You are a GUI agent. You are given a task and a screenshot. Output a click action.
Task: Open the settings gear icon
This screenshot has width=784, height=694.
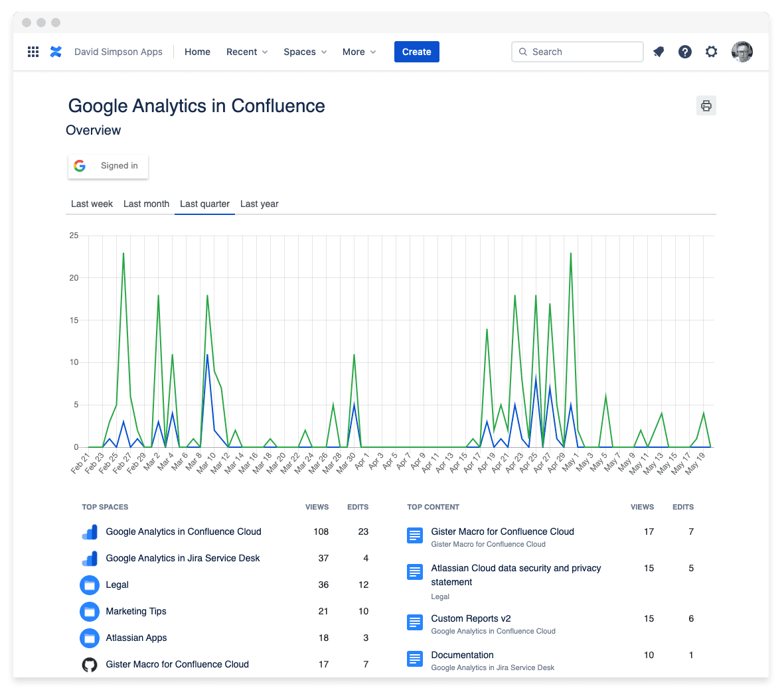tap(711, 52)
